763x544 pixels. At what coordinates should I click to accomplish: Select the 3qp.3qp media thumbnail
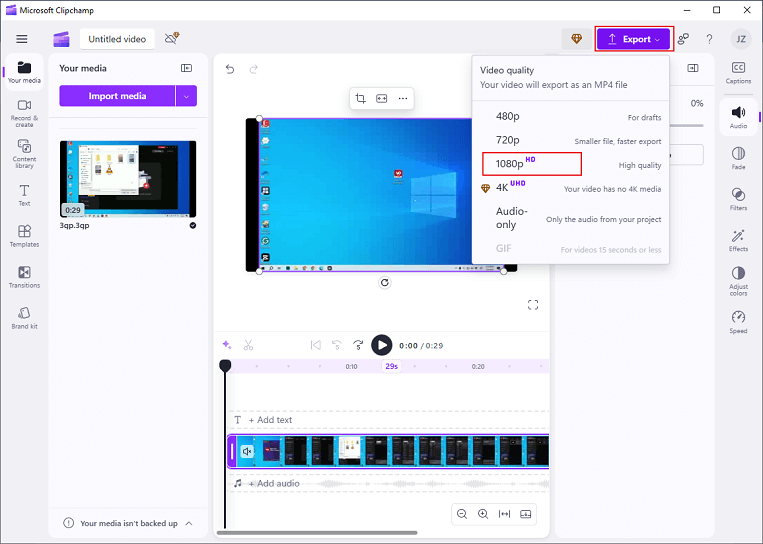click(128, 179)
